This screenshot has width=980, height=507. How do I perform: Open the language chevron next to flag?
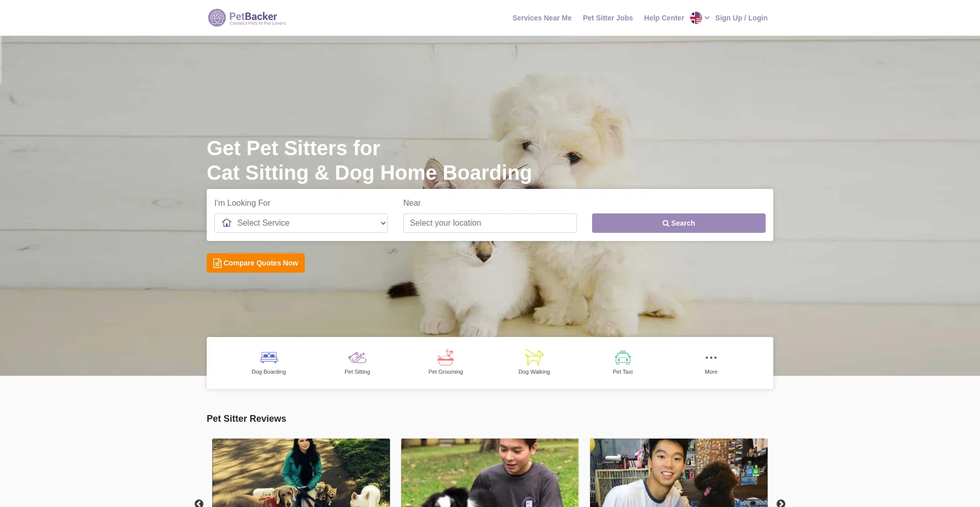click(707, 18)
